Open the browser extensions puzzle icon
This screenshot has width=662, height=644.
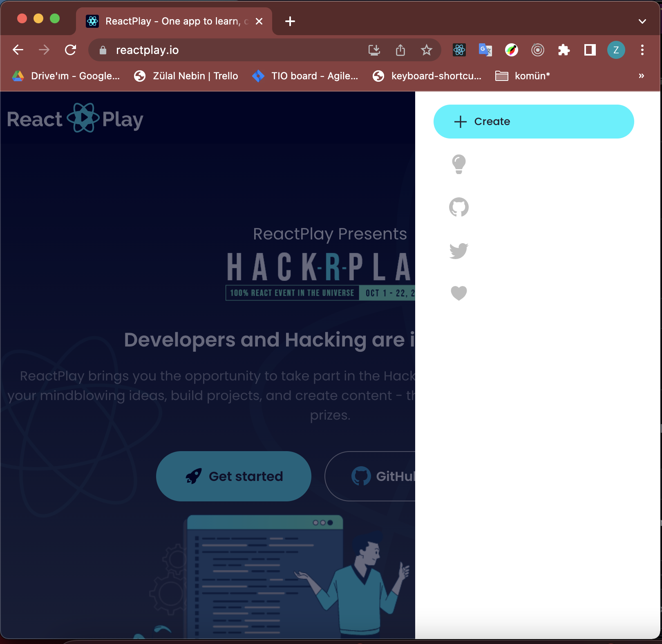pyautogui.click(x=564, y=50)
